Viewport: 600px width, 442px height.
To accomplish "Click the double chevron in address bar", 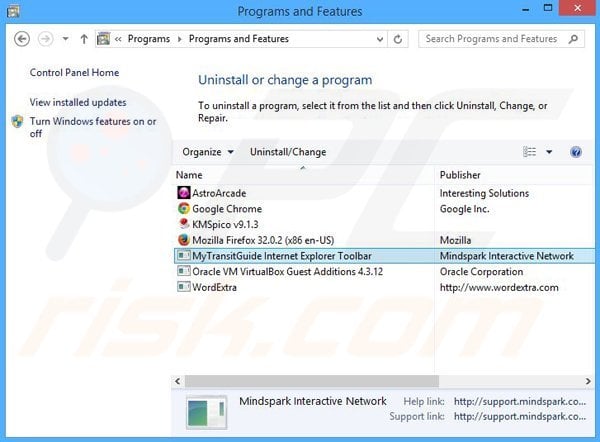I will pos(118,39).
